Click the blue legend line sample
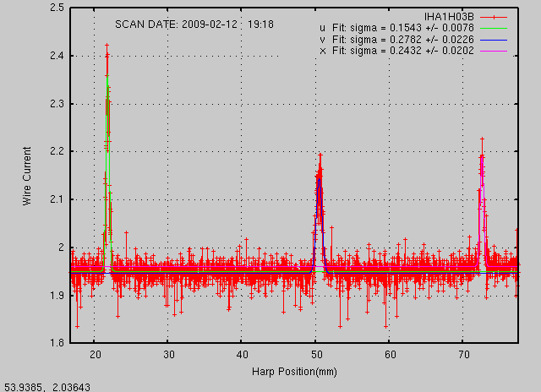Viewport: 541px width, 392px height. (x=494, y=40)
